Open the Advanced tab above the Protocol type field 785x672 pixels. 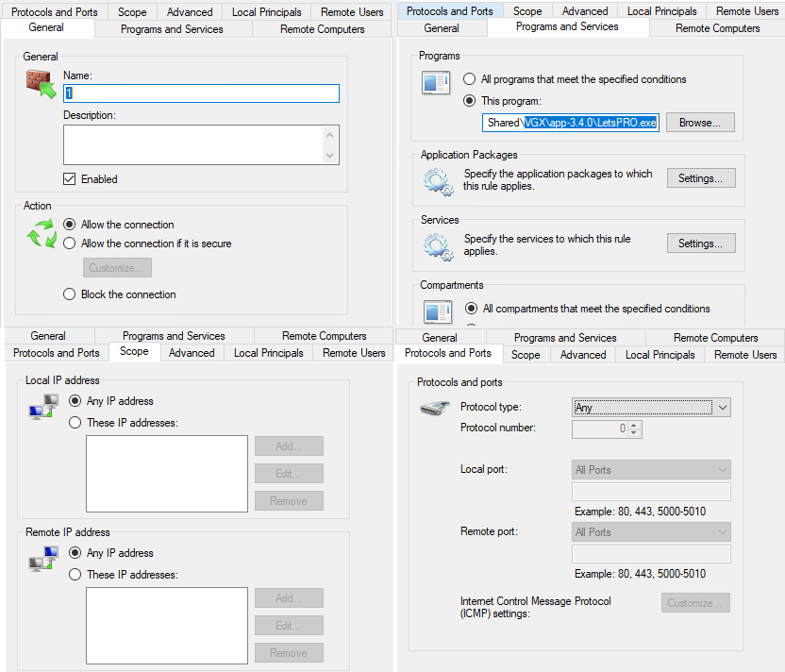pos(582,355)
